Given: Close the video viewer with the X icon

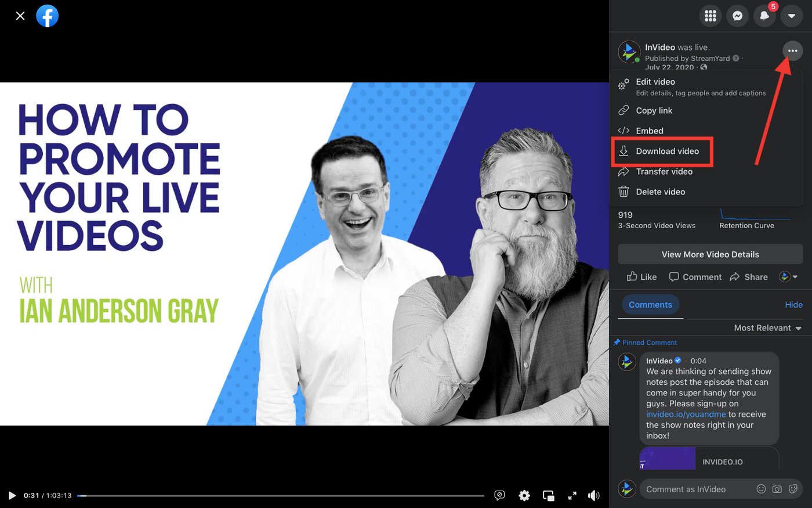Looking at the screenshot, I should point(20,16).
